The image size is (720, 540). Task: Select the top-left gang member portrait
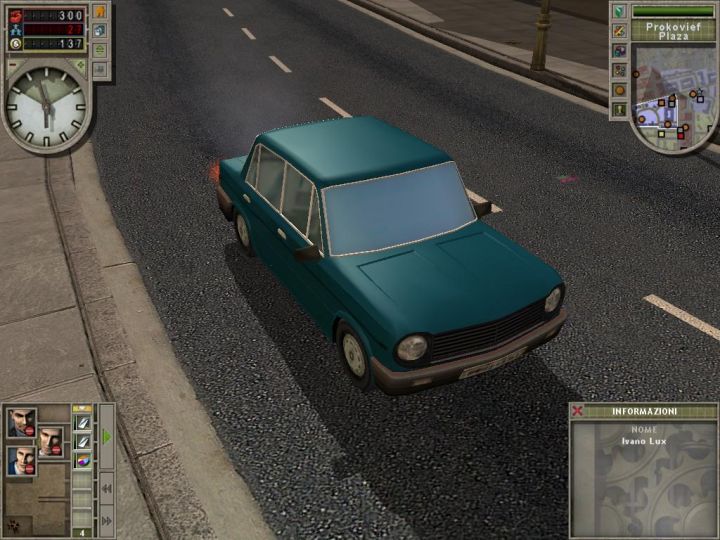coord(21,422)
